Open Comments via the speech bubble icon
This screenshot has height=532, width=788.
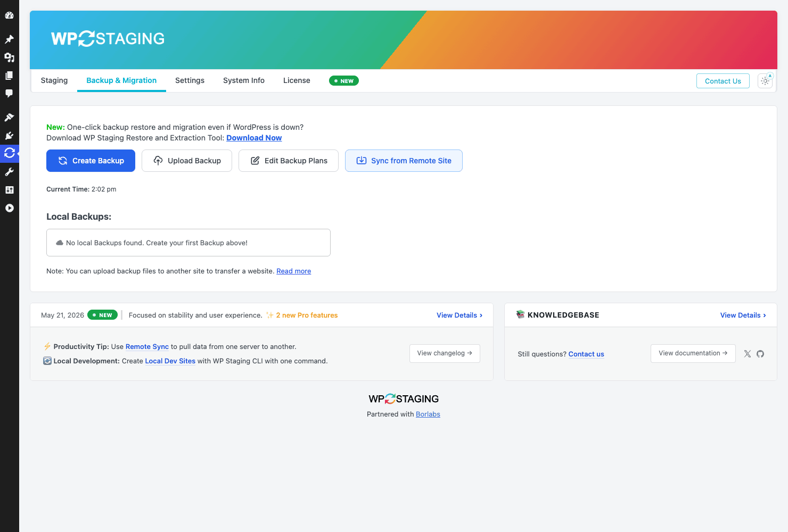pyautogui.click(x=9, y=94)
